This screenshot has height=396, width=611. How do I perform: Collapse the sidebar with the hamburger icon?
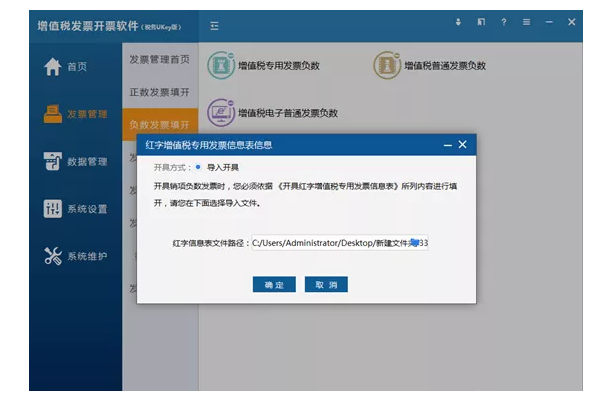click(214, 26)
